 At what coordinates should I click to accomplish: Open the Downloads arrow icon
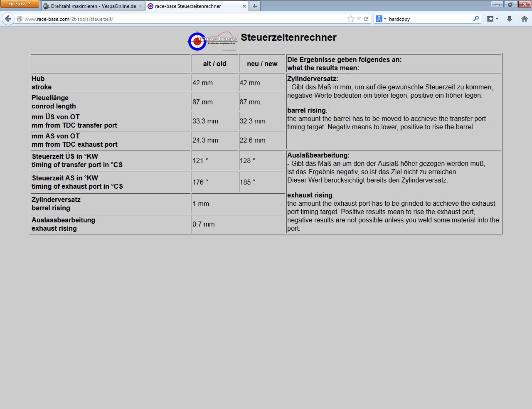(509, 19)
